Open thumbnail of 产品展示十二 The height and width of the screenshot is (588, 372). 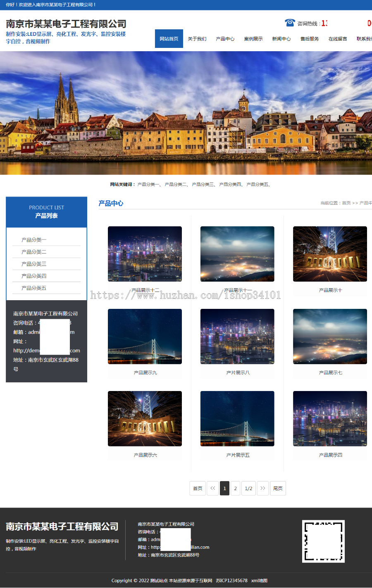click(145, 254)
